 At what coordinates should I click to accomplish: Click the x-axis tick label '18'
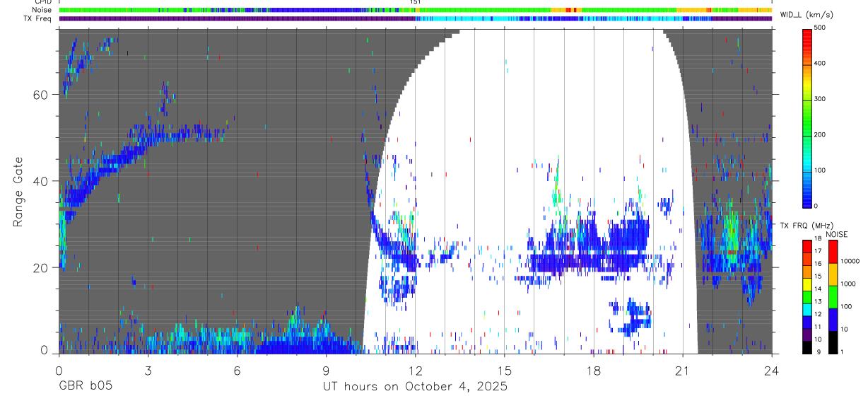coord(594,370)
